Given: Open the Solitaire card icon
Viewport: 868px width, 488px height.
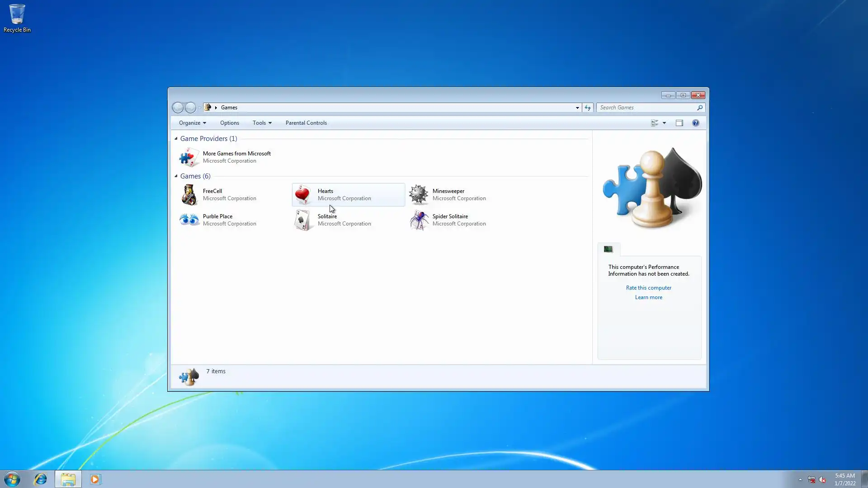Looking at the screenshot, I should [302, 220].
